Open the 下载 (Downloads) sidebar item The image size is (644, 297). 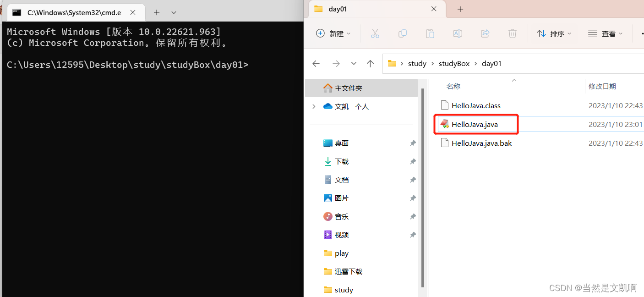tap(342, 161)
